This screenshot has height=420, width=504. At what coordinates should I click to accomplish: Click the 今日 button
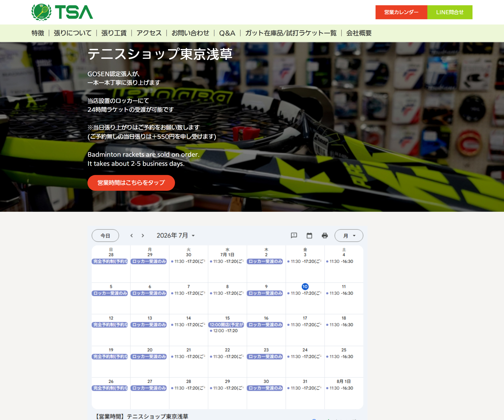pyautogui.click(x=105, y=235)
